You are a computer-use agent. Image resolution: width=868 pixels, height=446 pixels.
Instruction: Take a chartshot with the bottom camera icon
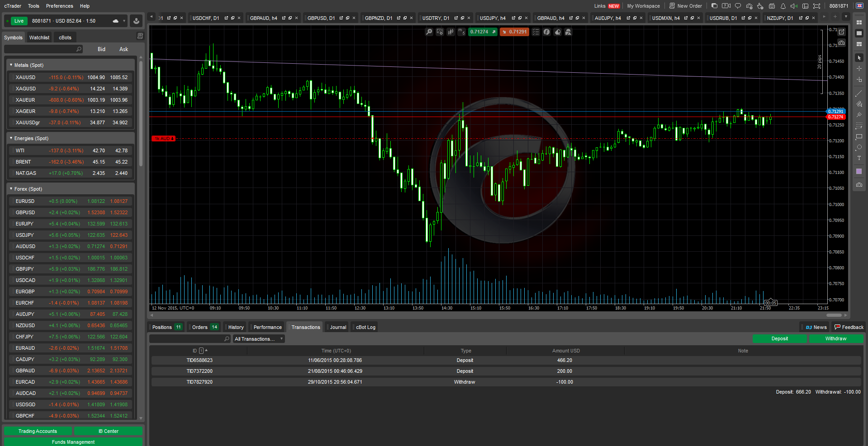click(x=859, y=185)
